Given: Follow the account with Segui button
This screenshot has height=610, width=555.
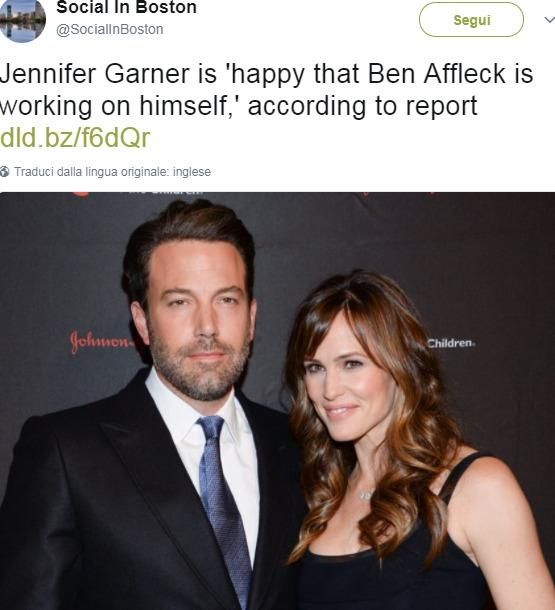Looking at the screenshot, I should 471,20.
